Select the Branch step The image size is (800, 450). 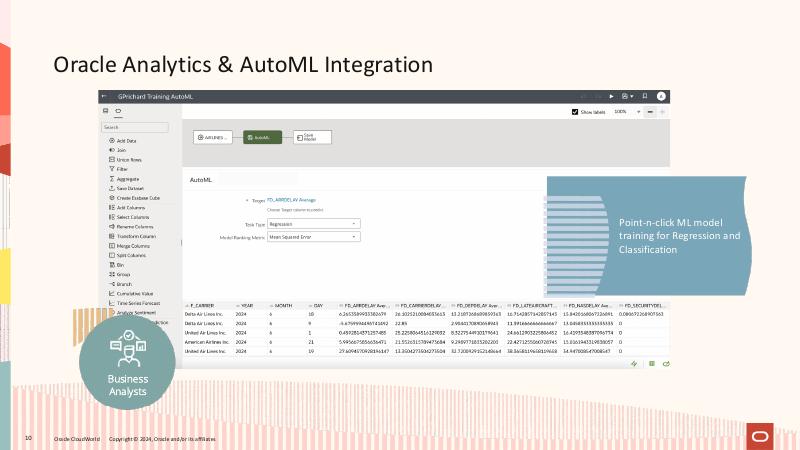120,284
